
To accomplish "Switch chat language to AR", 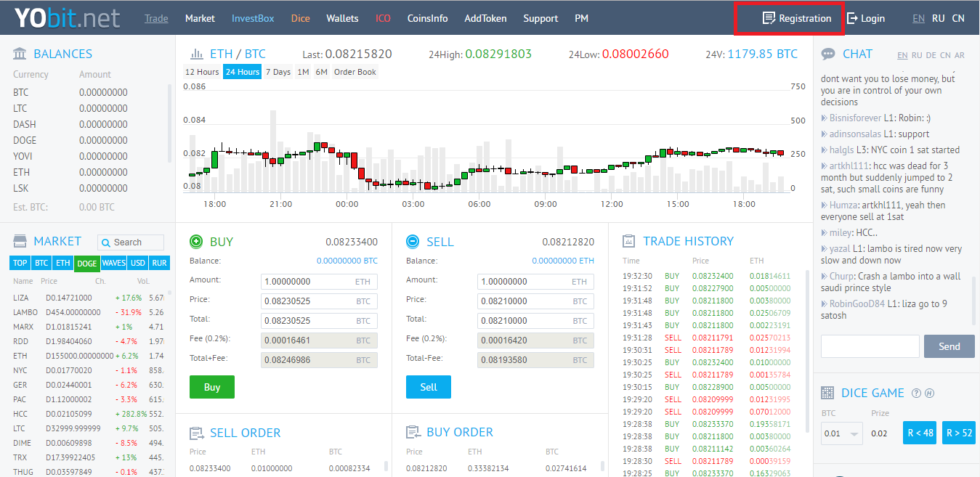I will point(960,55).
